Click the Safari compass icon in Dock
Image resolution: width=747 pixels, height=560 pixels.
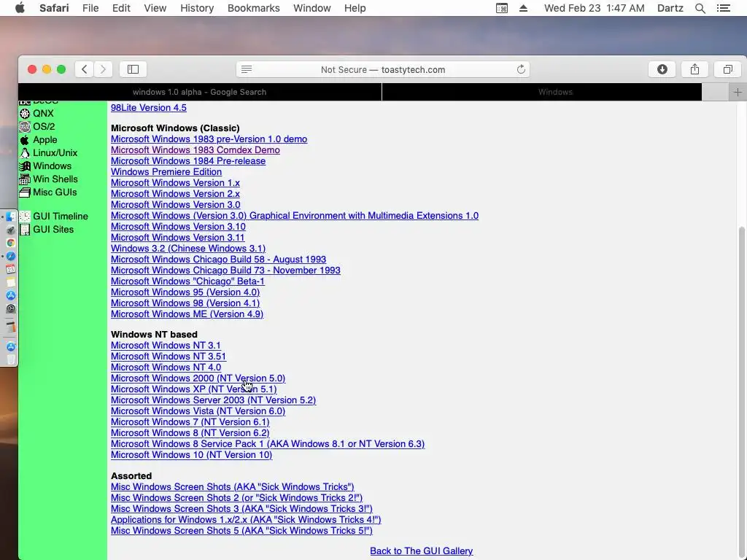click(10, 256)
